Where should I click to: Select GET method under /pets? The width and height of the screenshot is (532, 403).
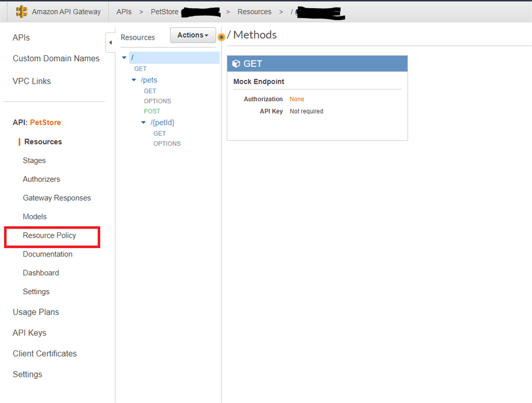click(x=150, y=91)
